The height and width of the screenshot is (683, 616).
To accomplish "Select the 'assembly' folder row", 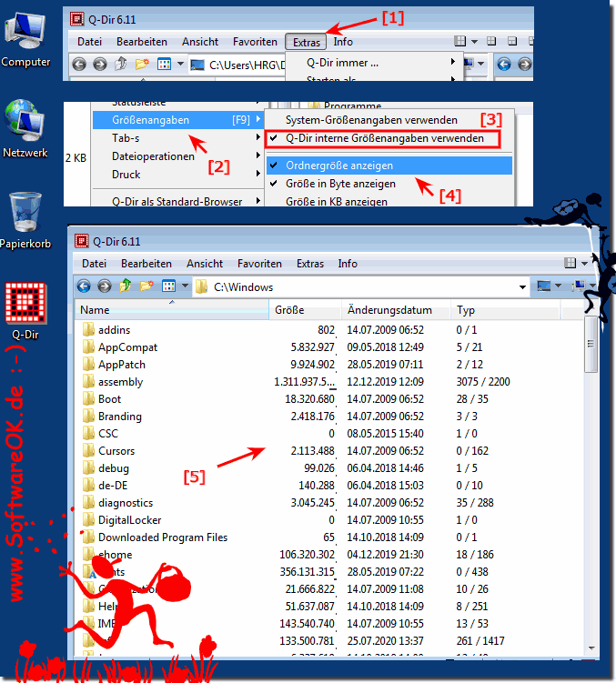I will pos(329,382).
